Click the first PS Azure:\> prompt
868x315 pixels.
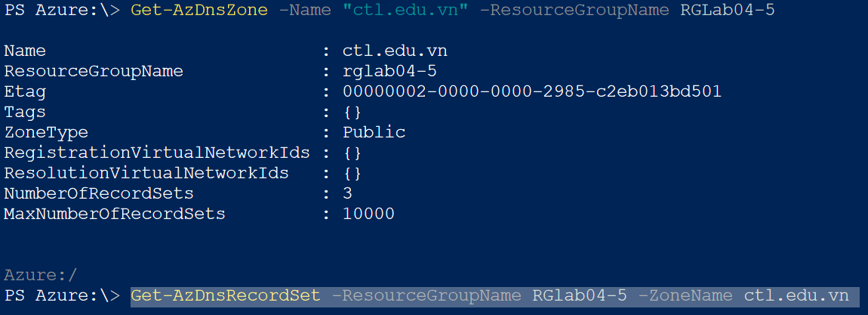(x=62, y=11)
